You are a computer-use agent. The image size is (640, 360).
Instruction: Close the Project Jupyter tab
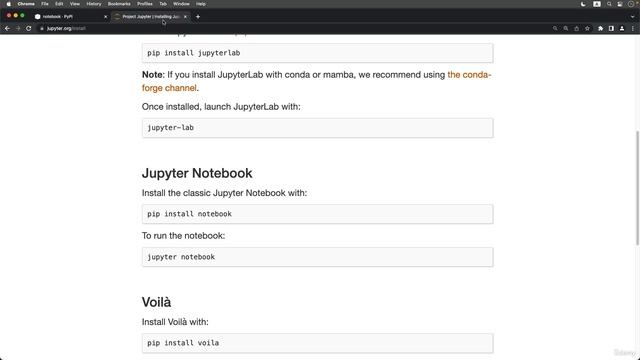pyautogui.click(x=185, y=17)
